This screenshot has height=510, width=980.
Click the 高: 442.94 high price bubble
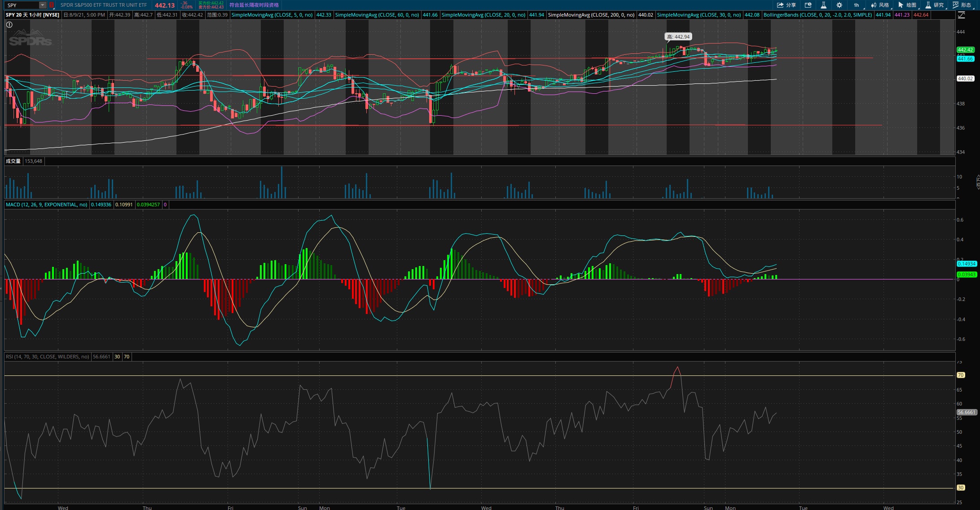(678, 37)
